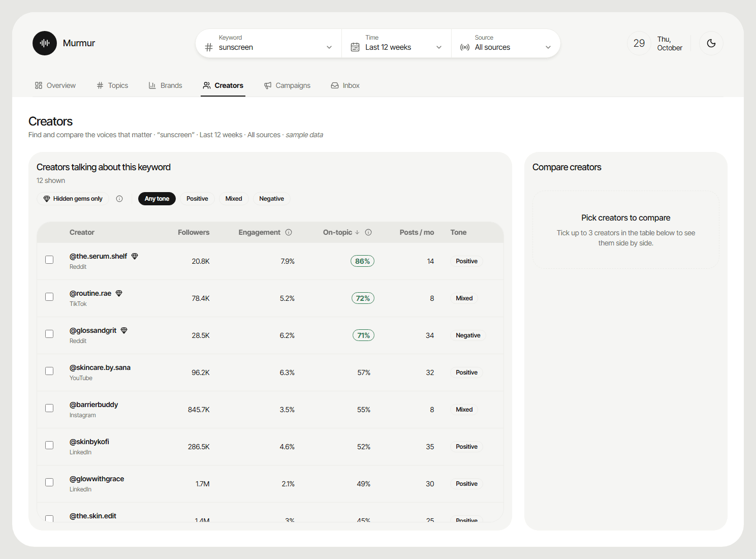
Task: Open the Source dropdown
Action: pos(506,43)
